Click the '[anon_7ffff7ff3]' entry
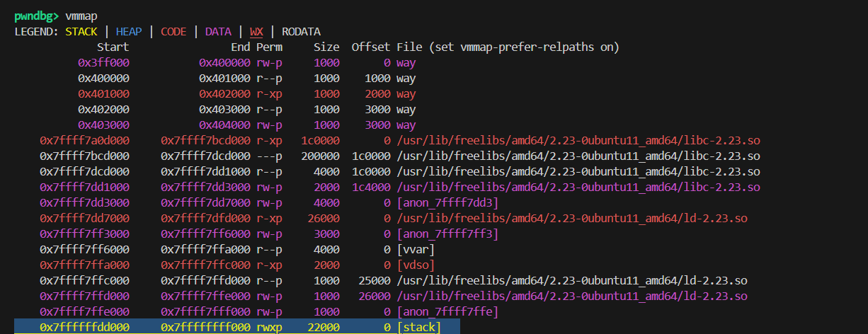 point(447,234)
